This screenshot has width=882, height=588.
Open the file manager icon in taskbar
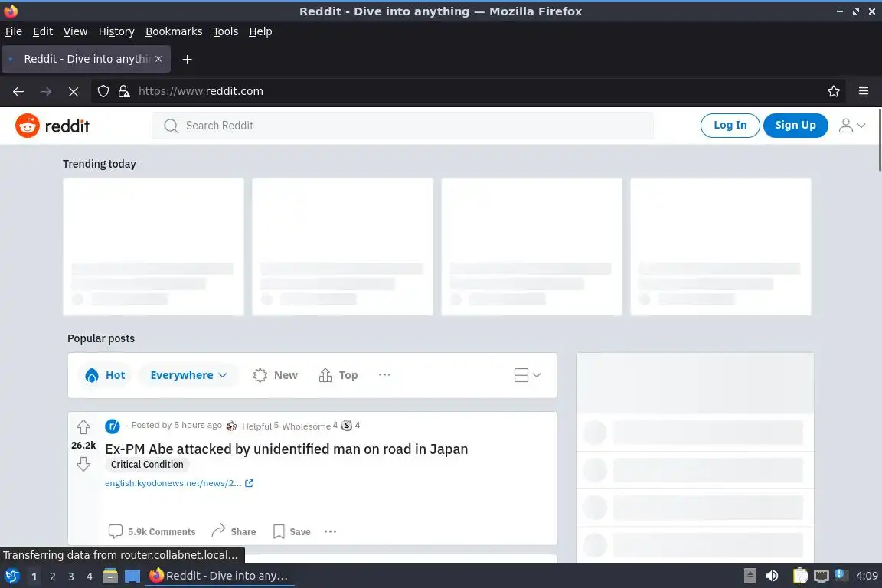tap(110, 576)
